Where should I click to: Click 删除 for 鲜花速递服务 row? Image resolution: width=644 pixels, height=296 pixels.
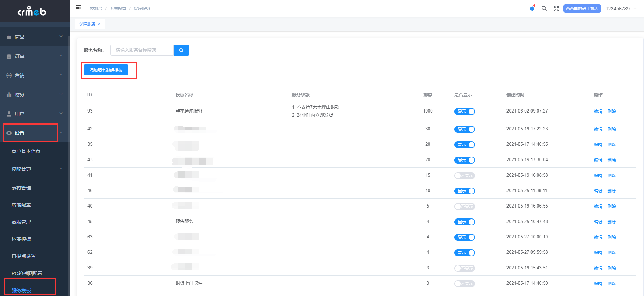[612, 111]
